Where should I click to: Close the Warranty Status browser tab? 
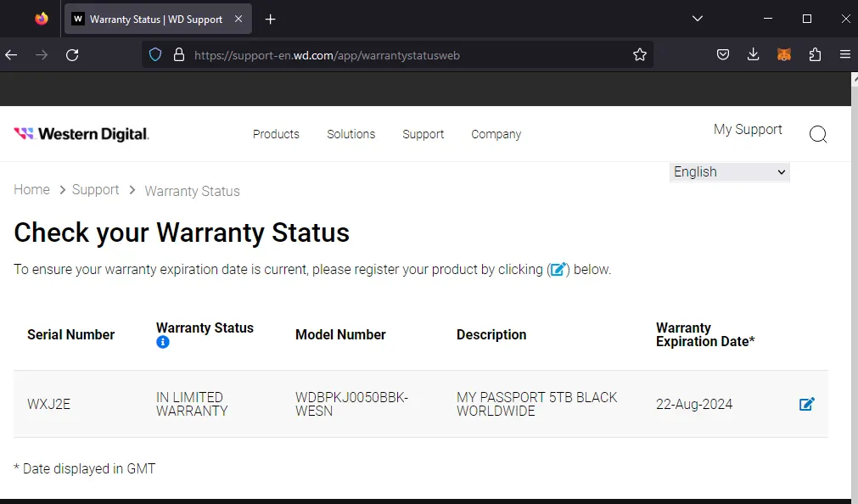click(x=238, y=19)
